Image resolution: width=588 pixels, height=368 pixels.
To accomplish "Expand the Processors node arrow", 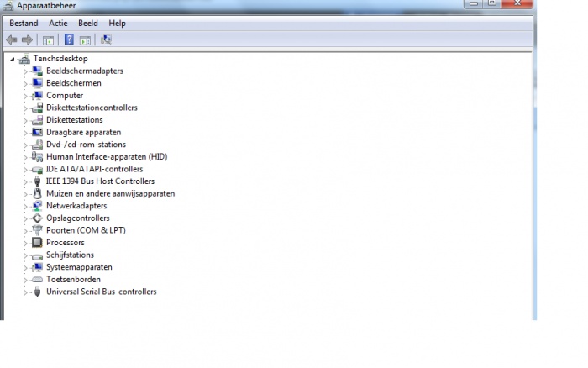I will pyautogui.click(x=25, y=243).
